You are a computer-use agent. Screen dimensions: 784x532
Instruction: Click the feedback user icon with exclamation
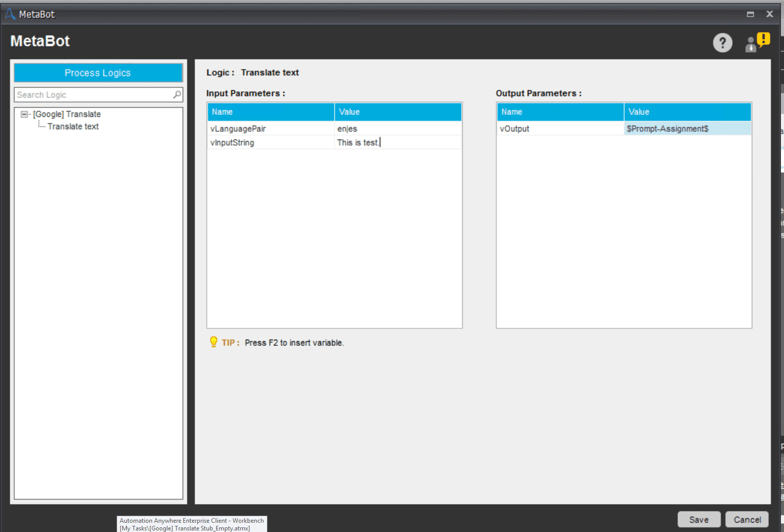point(757,42)
